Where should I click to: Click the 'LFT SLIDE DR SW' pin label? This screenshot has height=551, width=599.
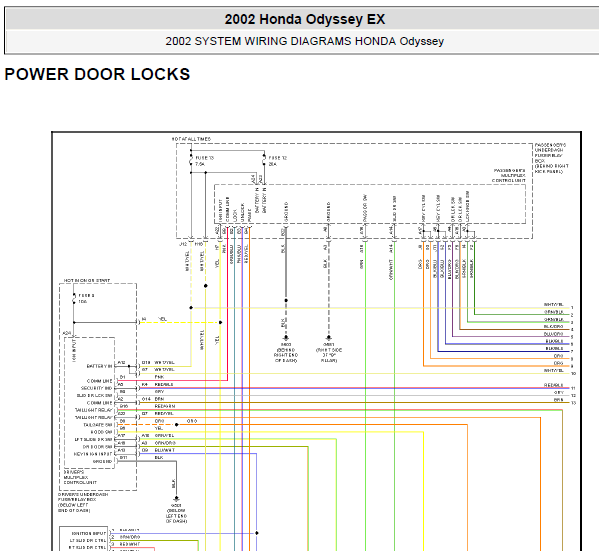93,439
